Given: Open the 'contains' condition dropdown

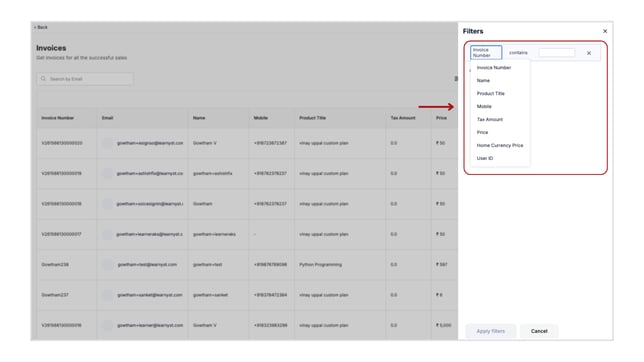Looking at the screenshot, I should (518, 53).
